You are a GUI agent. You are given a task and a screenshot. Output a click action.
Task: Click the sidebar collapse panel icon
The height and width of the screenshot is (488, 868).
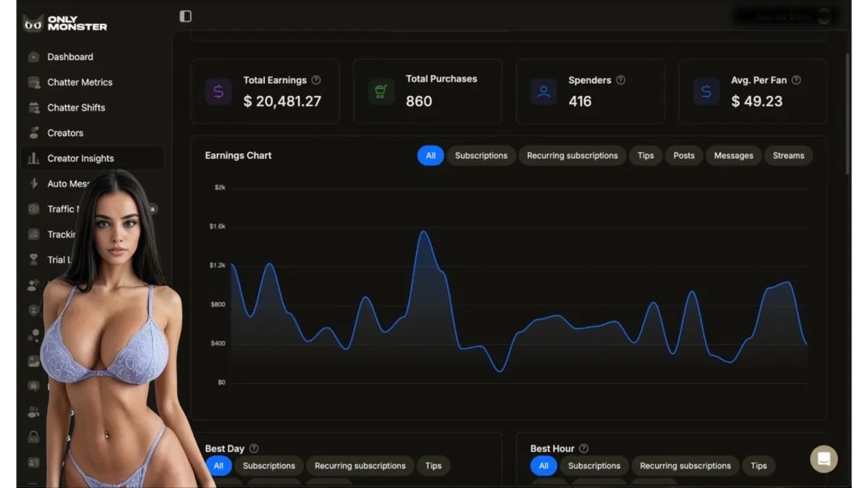(186, 16)
